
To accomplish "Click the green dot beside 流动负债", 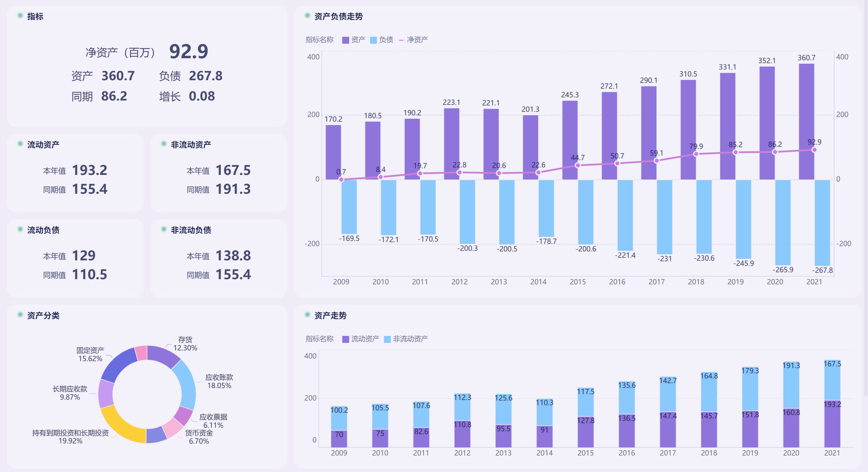I will pyautogui.click(x=20, y=229).
